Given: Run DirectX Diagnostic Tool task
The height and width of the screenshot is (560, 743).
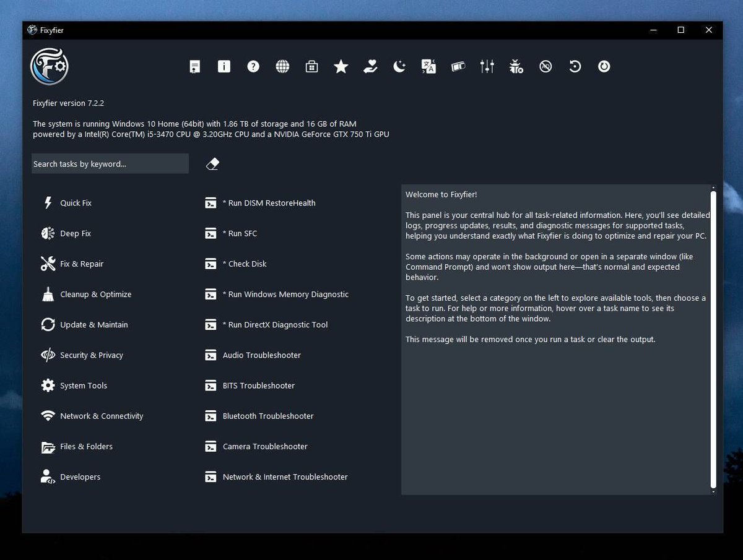Looking at the screenshot, I should click(266, 324).
